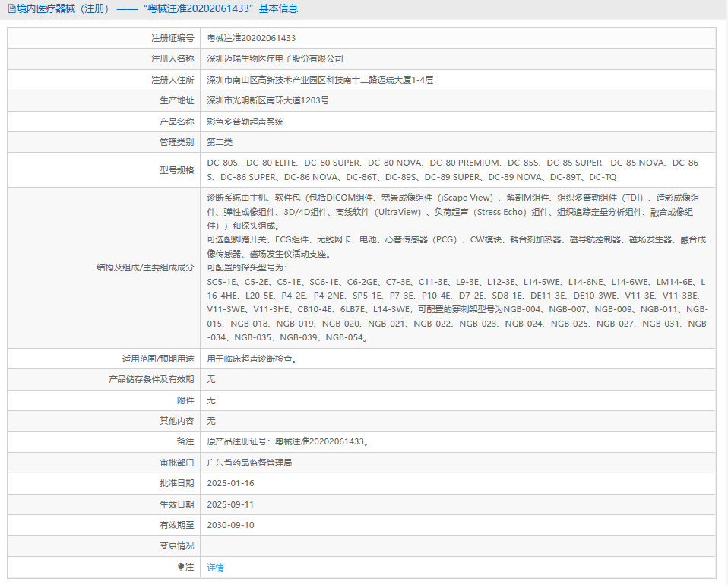Click the document icon beside the page title
Image resolution: width=728 pixels, height=585 pixels.
click(x=11, y=9)
